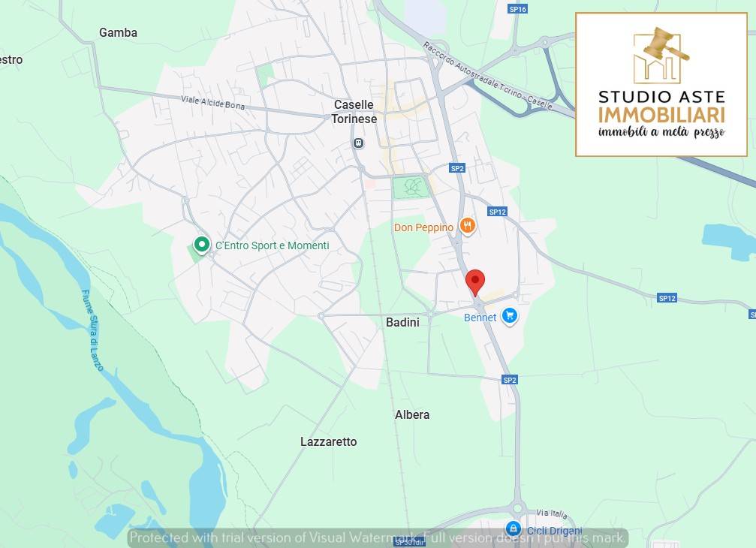Screen dimensions: 756x548
Task: Click the Gamba locality label
Action: click(x=118, y=32)
